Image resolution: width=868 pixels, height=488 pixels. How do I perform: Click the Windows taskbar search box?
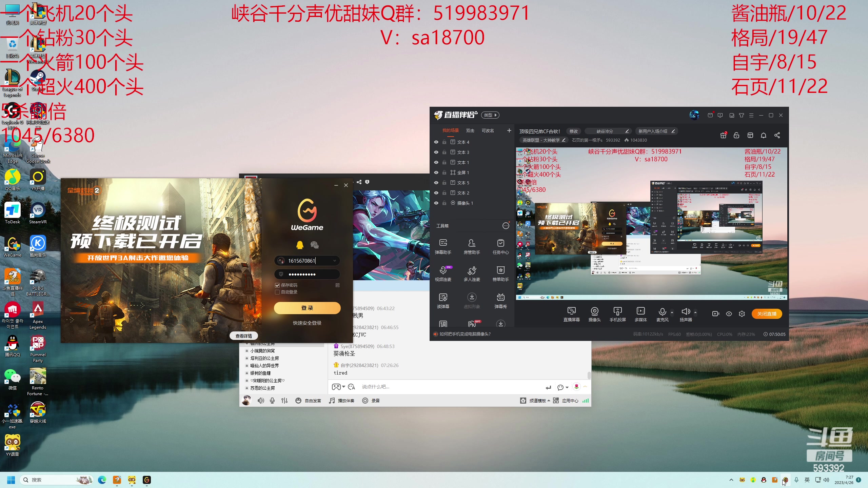(56, 480)
